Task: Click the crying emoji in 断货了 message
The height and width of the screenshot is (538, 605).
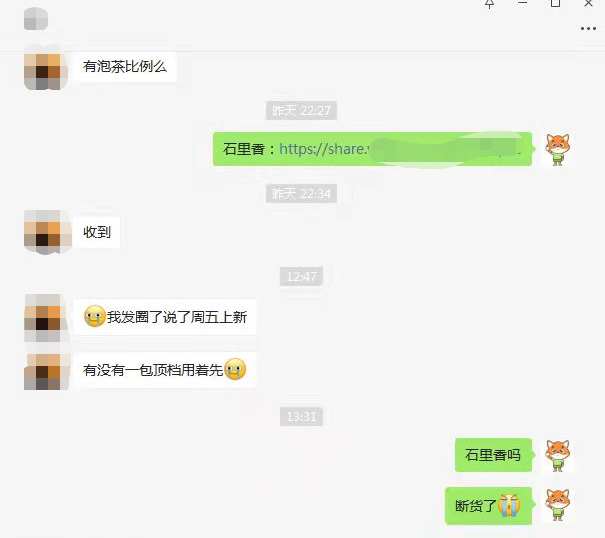Action: coord(509,505)
